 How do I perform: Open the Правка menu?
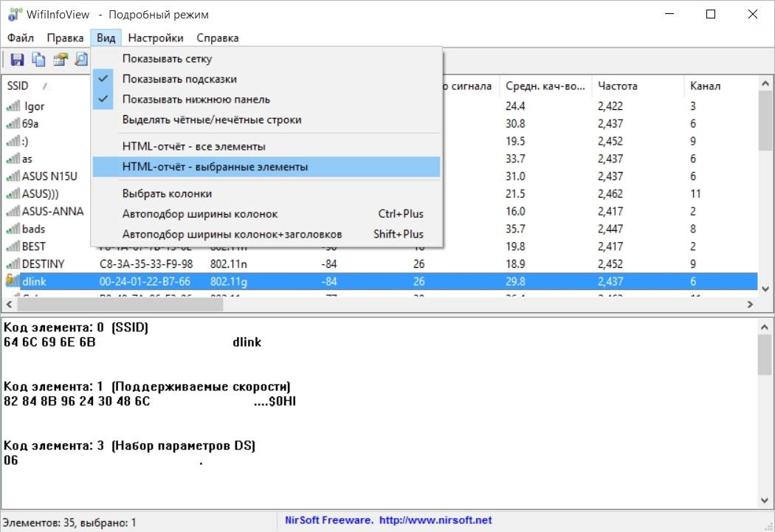point(65,38)
